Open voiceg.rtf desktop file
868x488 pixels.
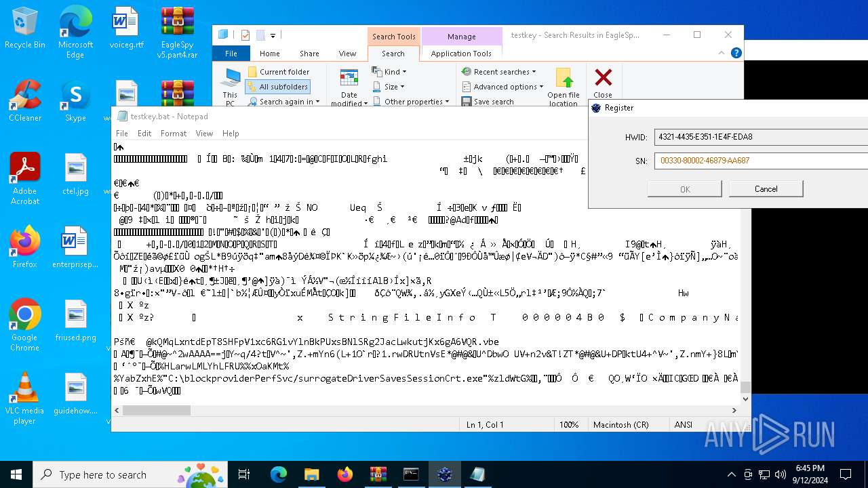coord(126,27)
